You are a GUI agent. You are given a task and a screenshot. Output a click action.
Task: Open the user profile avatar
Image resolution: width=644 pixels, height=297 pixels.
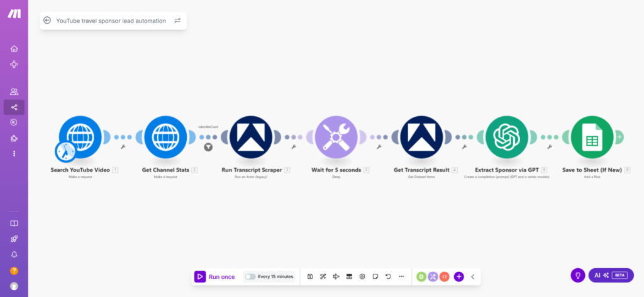(14, 286)
